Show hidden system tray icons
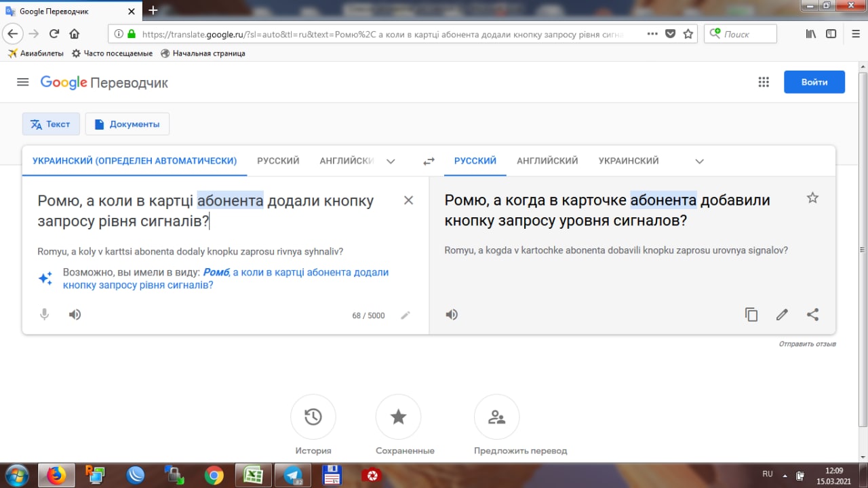Viewport: 868px width, 488px height. point(785,475)
